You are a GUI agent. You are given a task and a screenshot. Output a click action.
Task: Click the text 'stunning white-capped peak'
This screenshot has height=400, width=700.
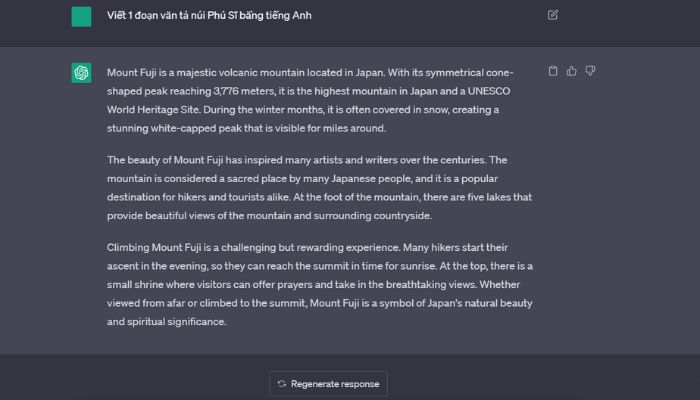(175, 129)
